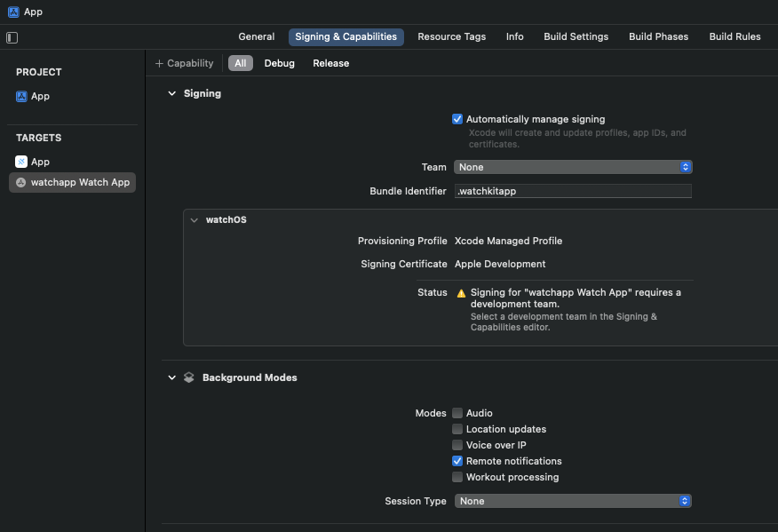The width and height of the screenshot is (778, 532).
Task: Enable Workout processing mode
Action: pos(457,477)
